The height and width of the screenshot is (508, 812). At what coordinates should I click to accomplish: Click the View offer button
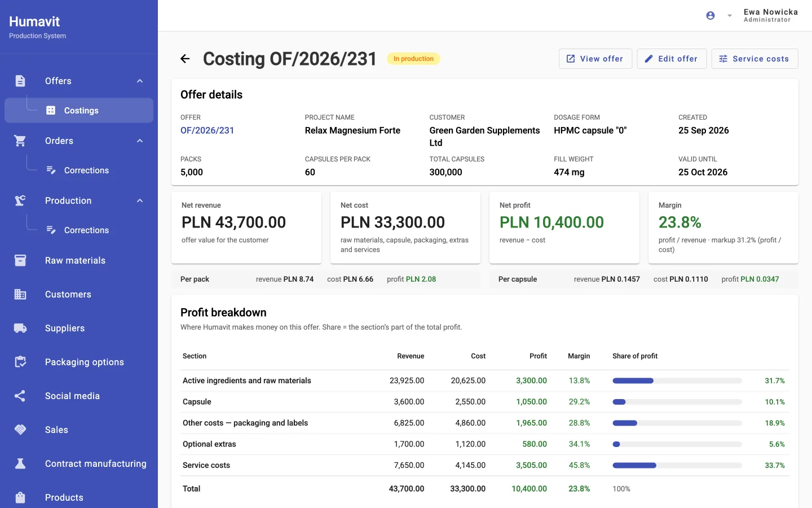click(595, 59)
